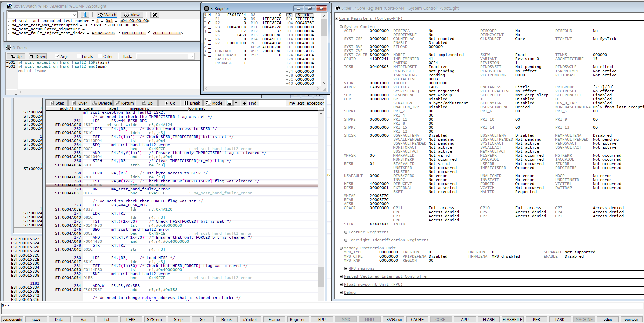Click the Mode button in the listing toolbar

pos(214,103)
